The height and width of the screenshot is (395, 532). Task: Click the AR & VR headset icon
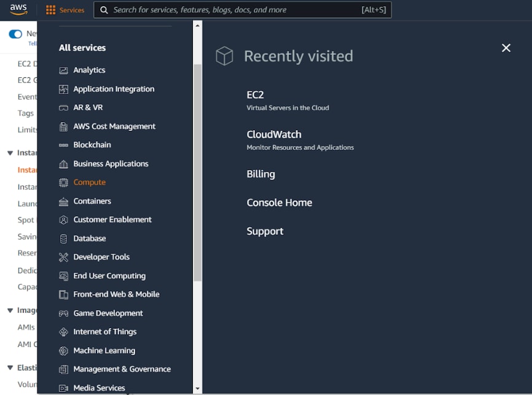click(x=63, y=108)
